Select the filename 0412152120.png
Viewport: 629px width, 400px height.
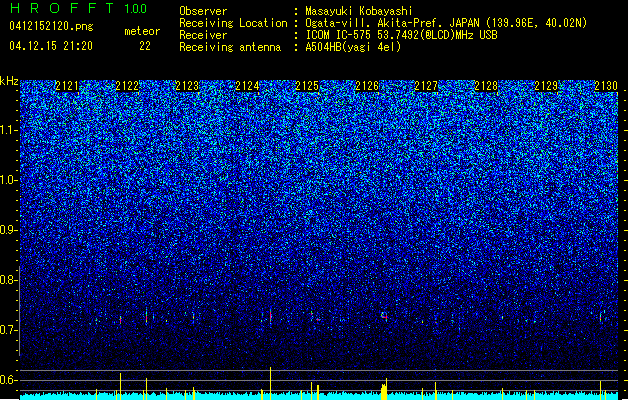click(51, 27)
